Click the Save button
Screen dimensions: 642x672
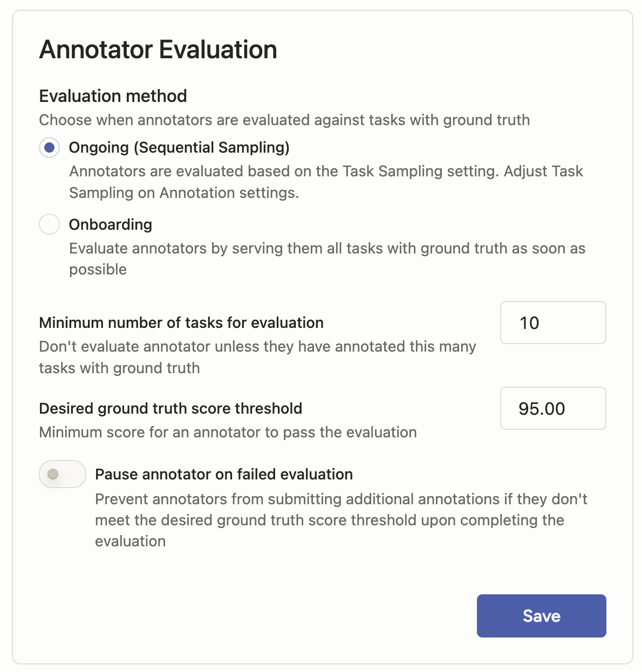coord(541,615)
